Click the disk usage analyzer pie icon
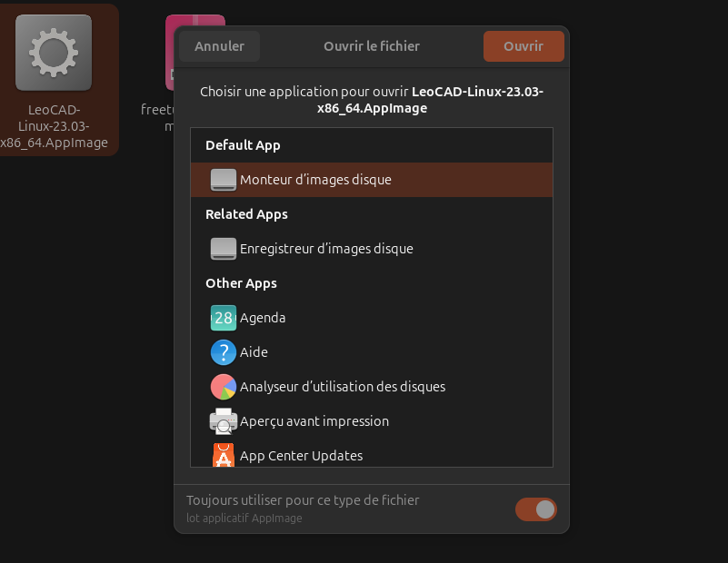Screen dimensions: 728x563 [x=224, y=387]
